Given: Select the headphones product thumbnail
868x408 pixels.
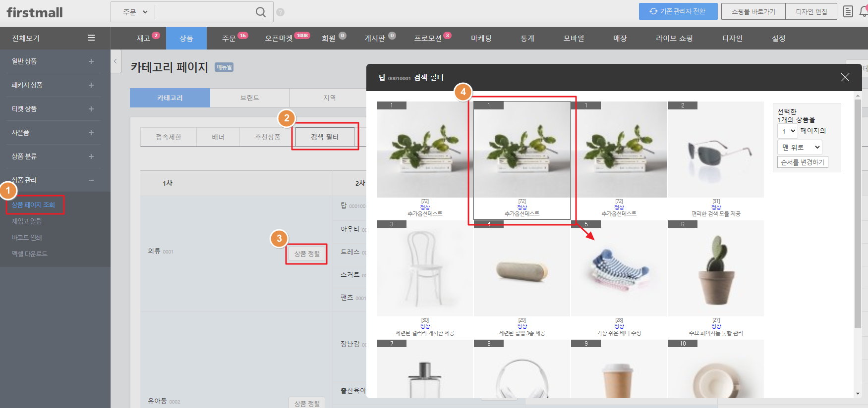Looking at the screenshot, I should point(522,369).
